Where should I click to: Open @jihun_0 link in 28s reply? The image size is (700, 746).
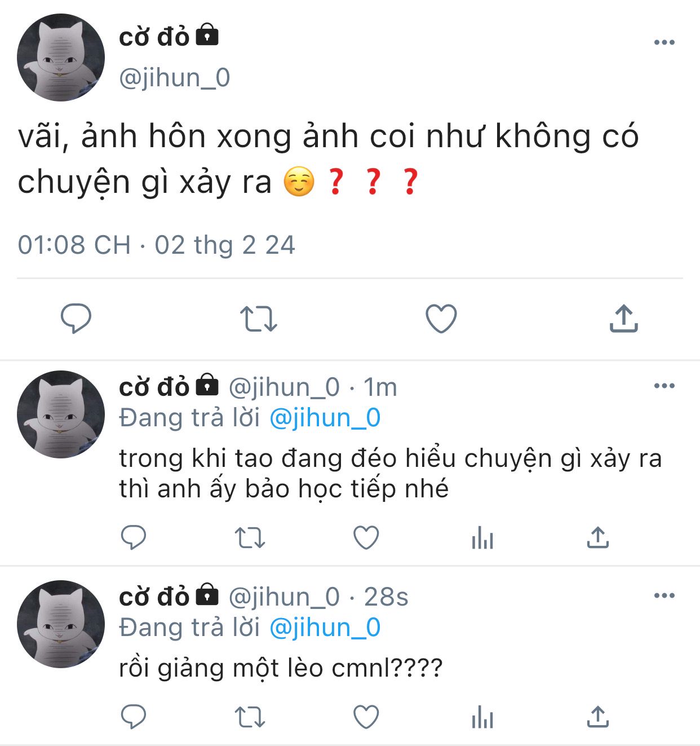click(x=325, y=628)
